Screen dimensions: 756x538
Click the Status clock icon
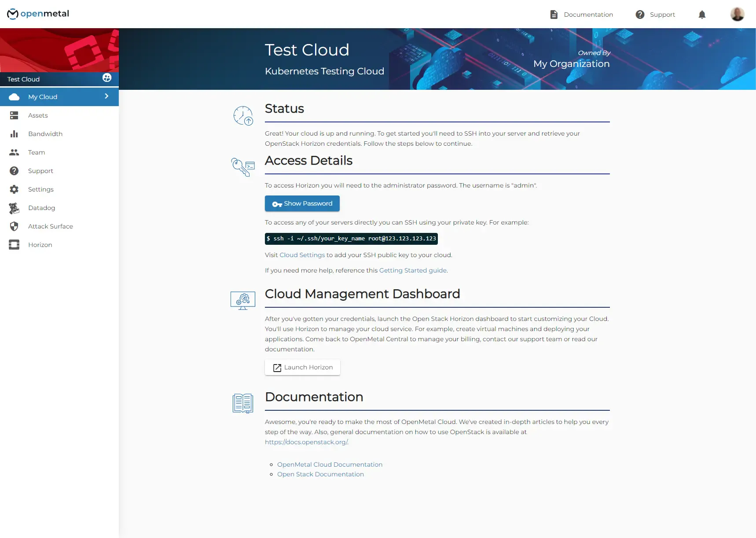[x=243, y=115]
